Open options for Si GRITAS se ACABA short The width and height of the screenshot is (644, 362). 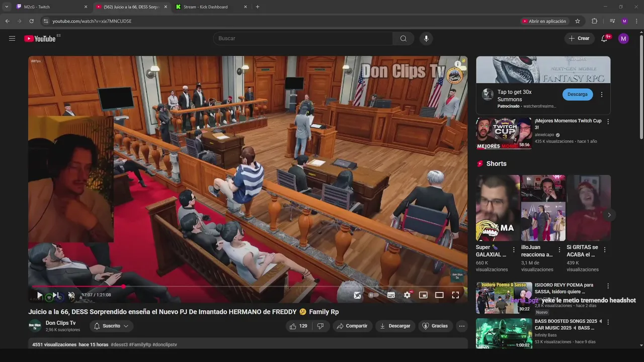(604, 250)
